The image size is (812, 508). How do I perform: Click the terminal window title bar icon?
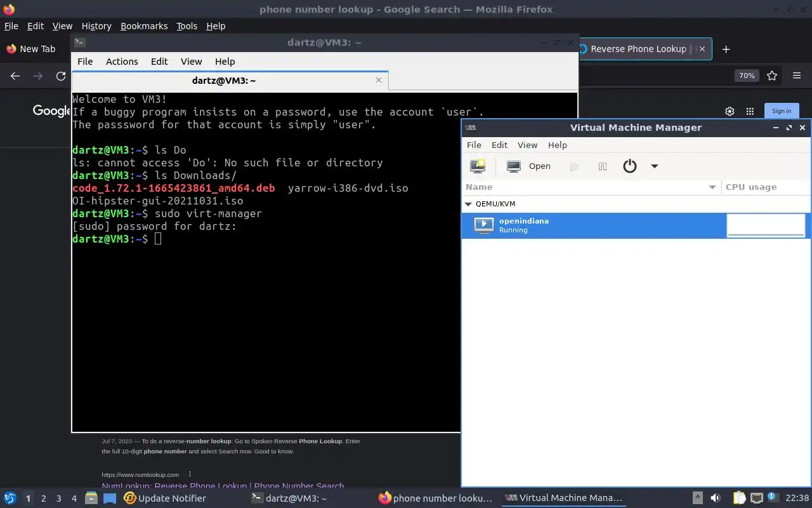tap(79, 43)
